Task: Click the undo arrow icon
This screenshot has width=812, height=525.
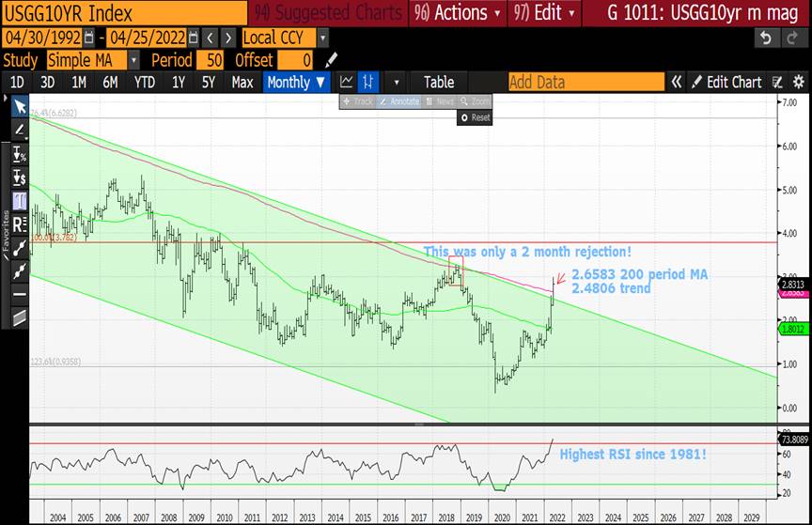Action: tap(766, 38)
